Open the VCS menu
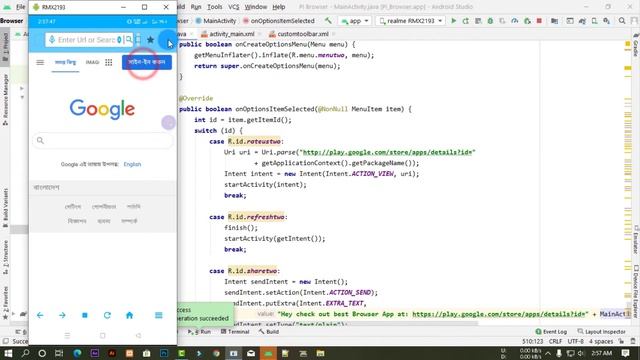The height and width of the screenshot is (360, 640). coord(233,7)
